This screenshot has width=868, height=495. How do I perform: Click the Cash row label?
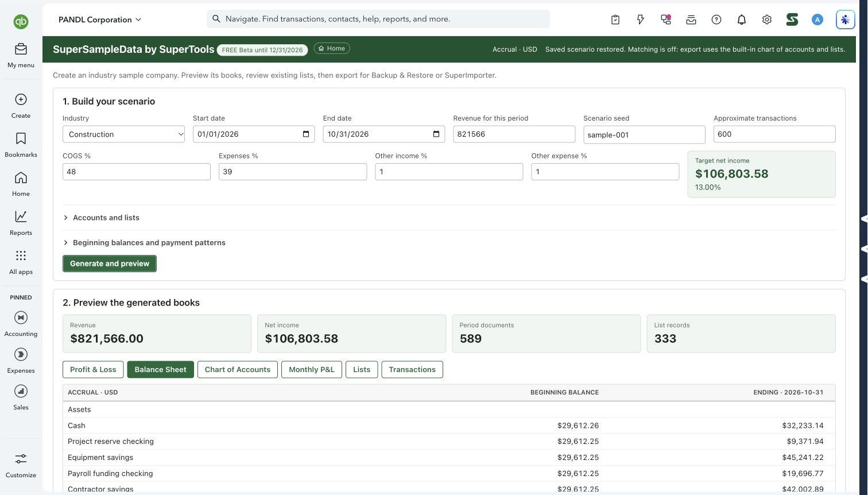tap(76, 426)
